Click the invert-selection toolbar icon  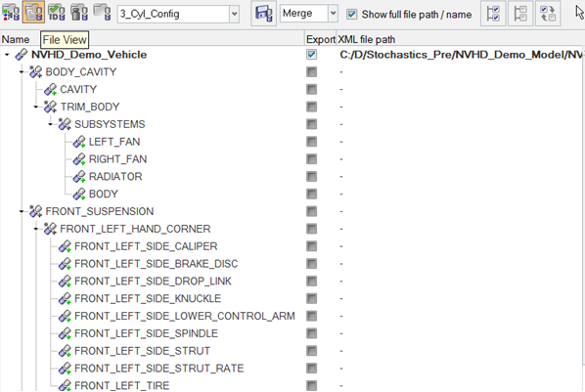(548, 14)
